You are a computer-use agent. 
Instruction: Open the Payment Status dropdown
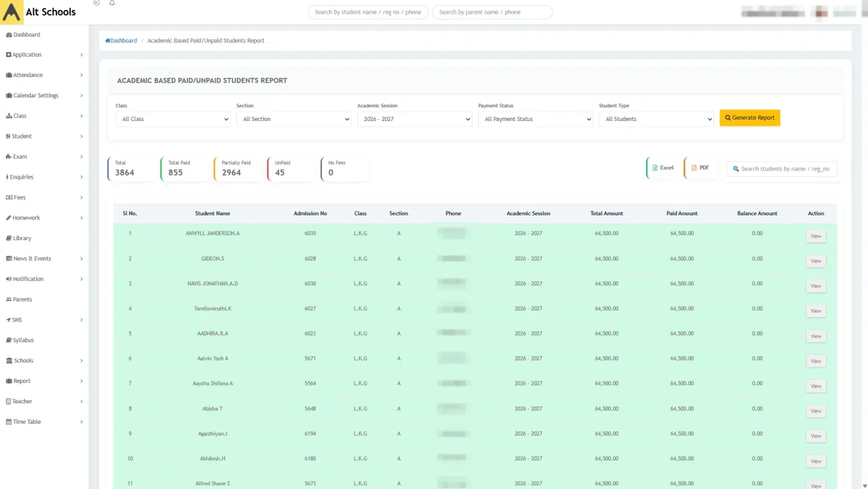coord(536,119)
